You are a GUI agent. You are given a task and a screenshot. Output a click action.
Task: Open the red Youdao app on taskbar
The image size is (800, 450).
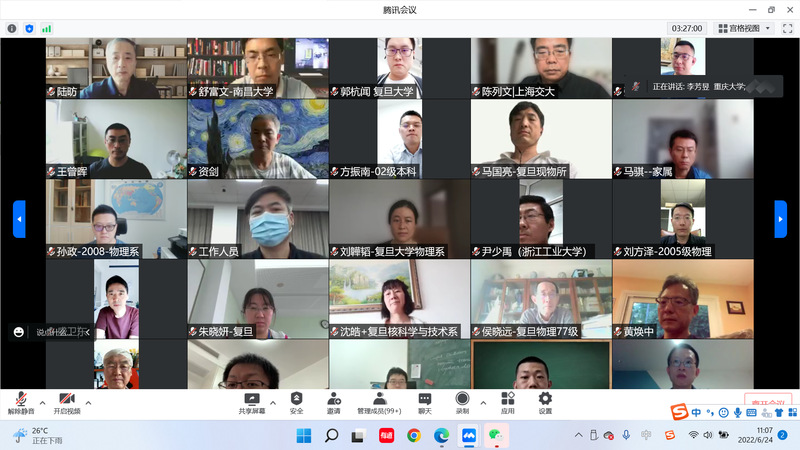pos(386,436)
